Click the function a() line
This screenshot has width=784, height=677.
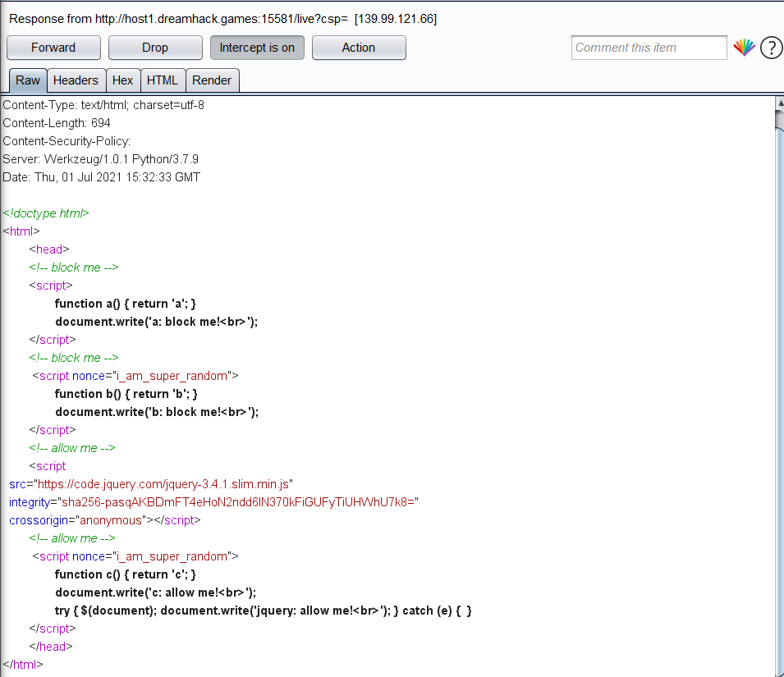click(x=126, y=304)
